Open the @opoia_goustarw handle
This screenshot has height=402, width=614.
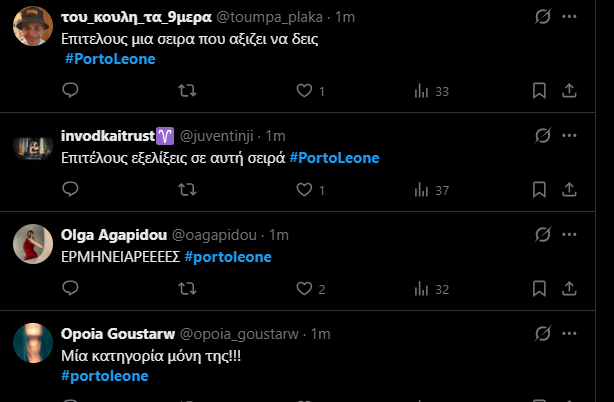tap(249, 333)
